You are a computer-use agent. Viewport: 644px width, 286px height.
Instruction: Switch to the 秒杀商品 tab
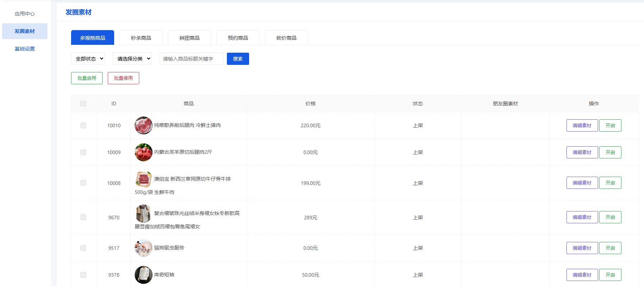[x=141, y=38]
